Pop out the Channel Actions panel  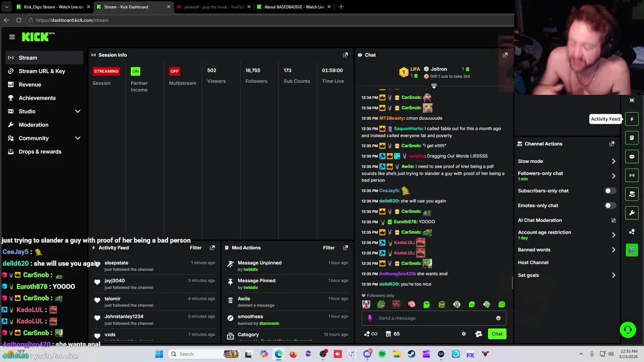tap(611, 144)
